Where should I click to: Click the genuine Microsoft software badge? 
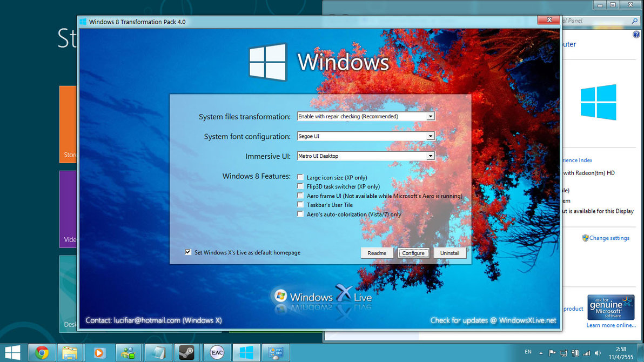point(611,307)
